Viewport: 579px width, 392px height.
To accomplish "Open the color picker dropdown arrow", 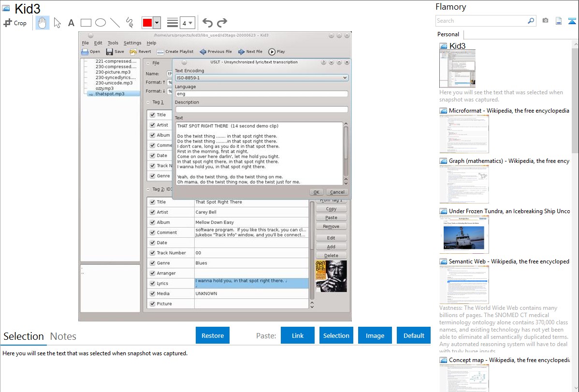I will (157, 23).
